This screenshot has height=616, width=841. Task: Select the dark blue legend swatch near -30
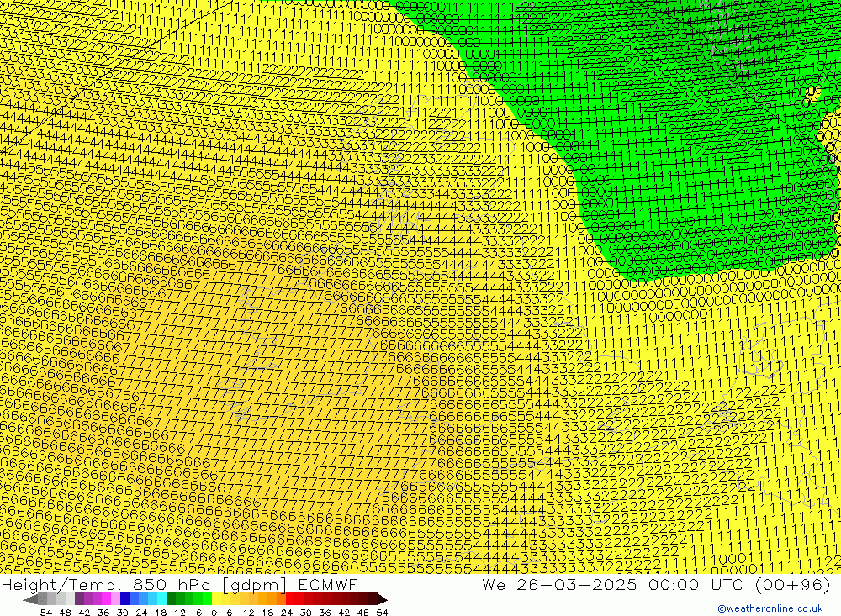pos(124,599)
